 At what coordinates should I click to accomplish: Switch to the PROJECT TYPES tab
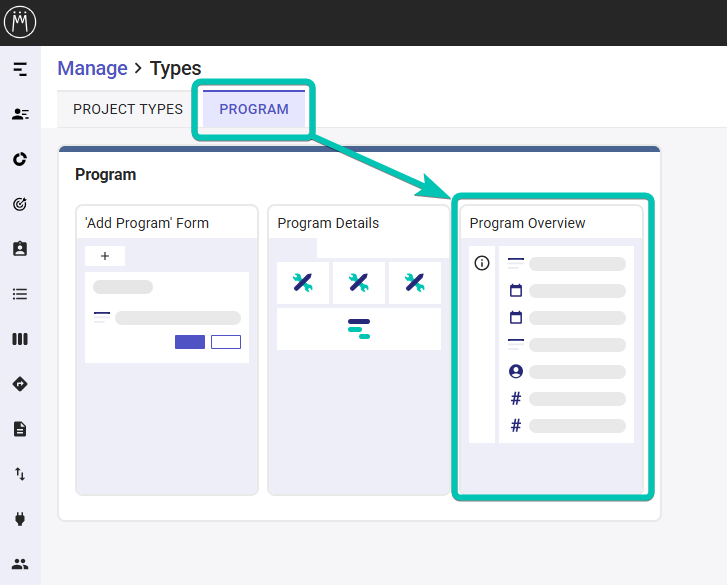pos(128,109)
